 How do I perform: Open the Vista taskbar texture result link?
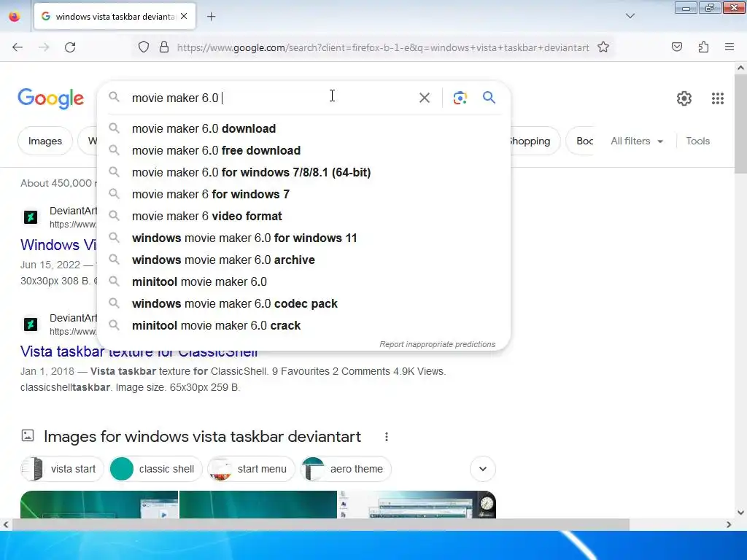coord(139,351)
